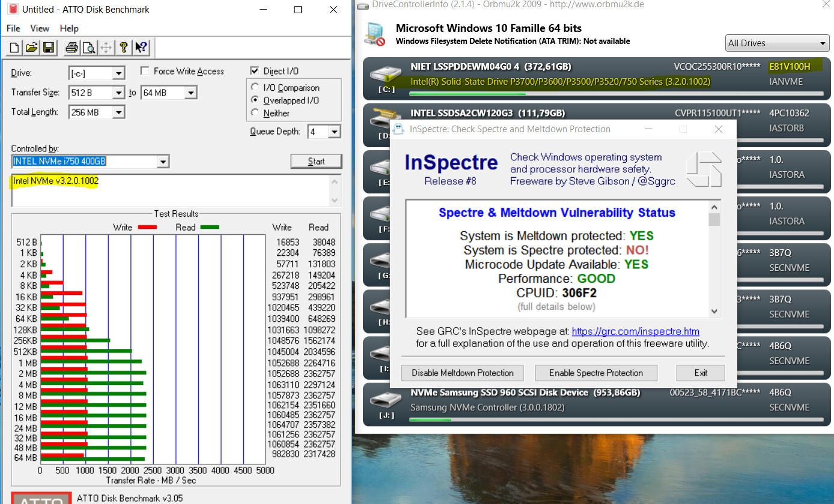Click the Print Preview magnifier icon in ATTO

click(x=89, y=47)
